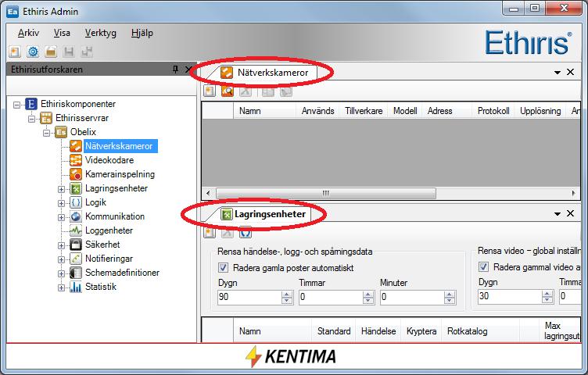Select Videokodare in tree
Screen dimensions: 588x375
click(x=109, y=160)
